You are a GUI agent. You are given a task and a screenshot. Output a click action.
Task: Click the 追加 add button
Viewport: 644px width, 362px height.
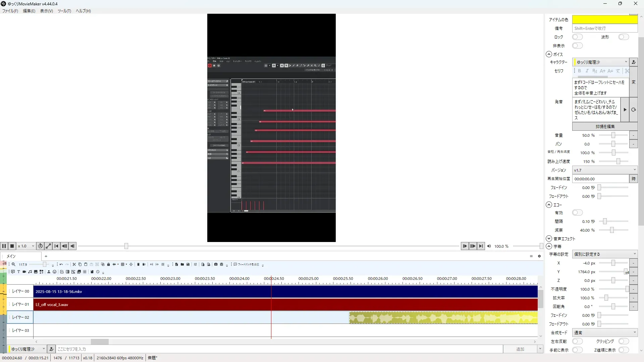click(520, 349)
